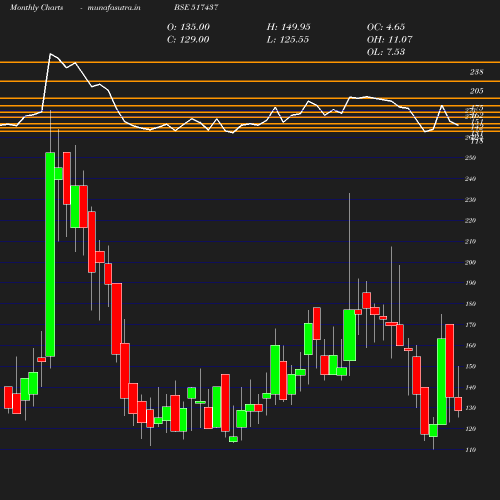Image resolution: width=500 pixels, height=500 pixels.
Task: Click the 238 level label
Action: [x=476, y=72]
